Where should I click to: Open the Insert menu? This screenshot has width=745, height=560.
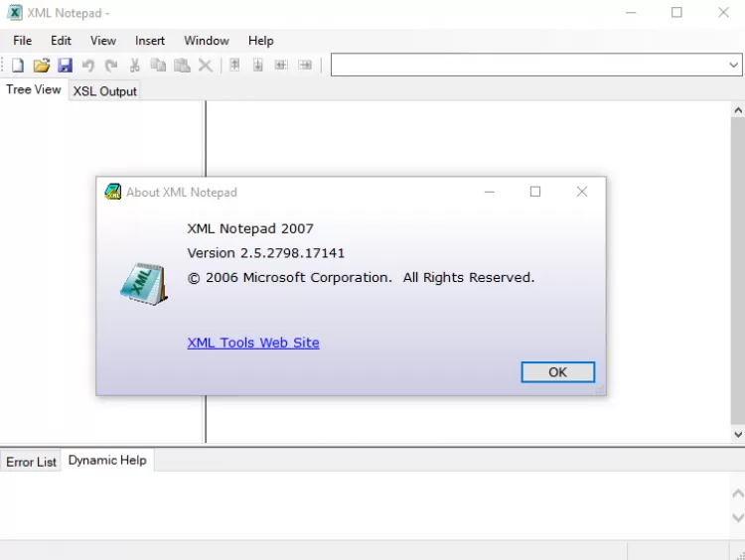tap(150, 41)
